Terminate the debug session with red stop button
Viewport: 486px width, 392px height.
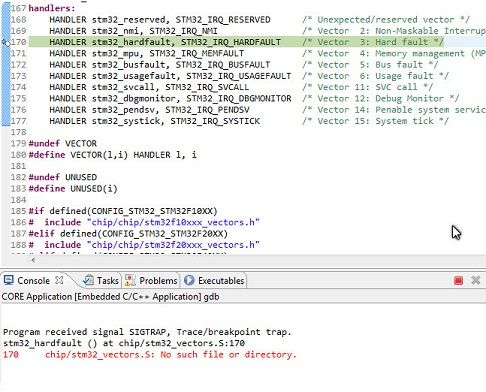[x=458, y=280]
